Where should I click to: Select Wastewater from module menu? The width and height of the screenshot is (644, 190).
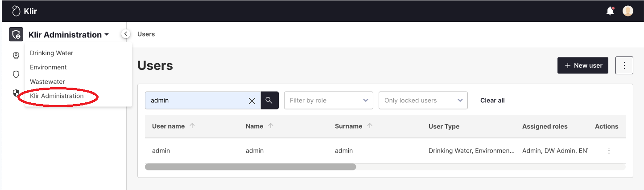[x=47, y=81]
